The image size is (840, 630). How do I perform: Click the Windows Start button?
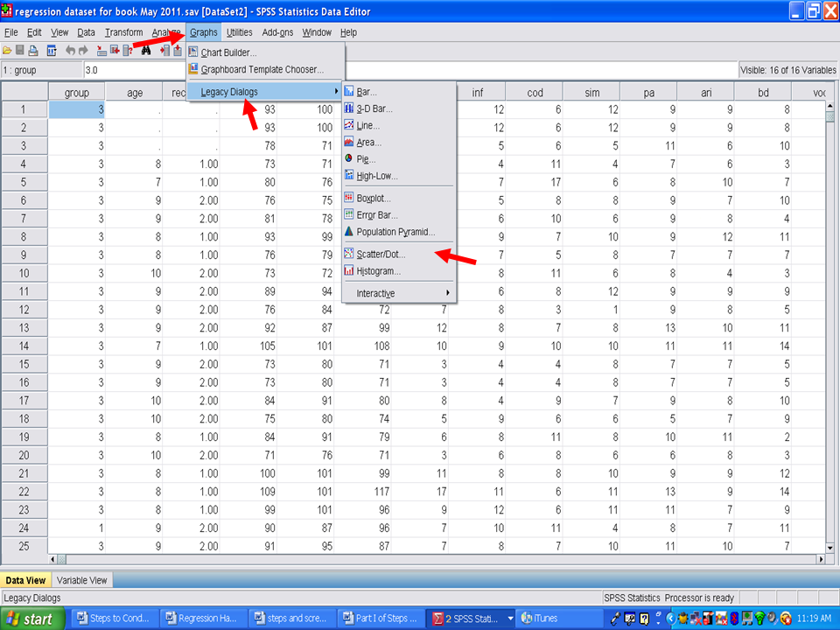[x=32, y=619]
